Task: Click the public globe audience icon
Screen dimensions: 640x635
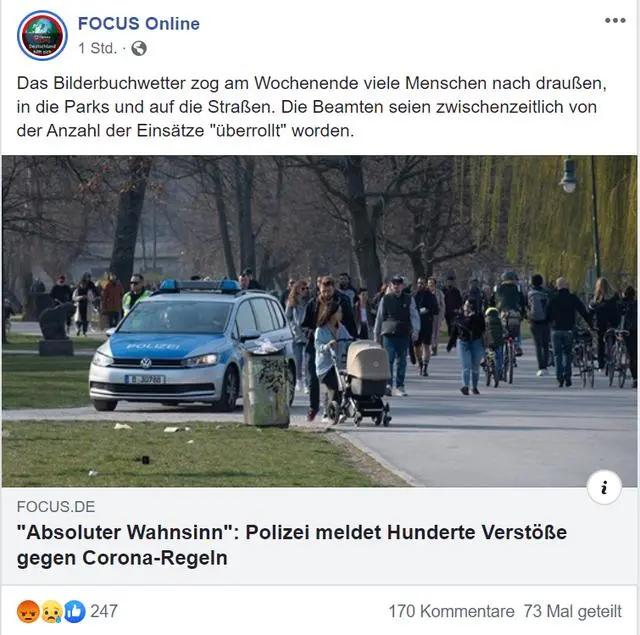Action: [x=139, y=48]
